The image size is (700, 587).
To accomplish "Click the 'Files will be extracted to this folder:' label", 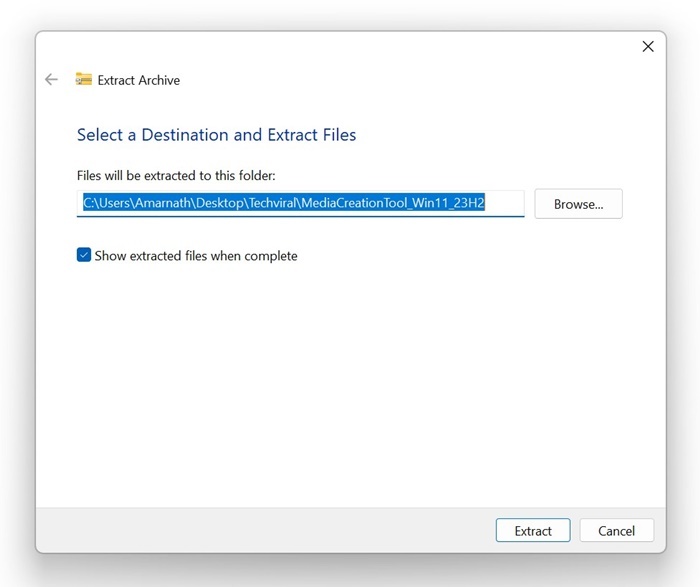I will (176, 175).
